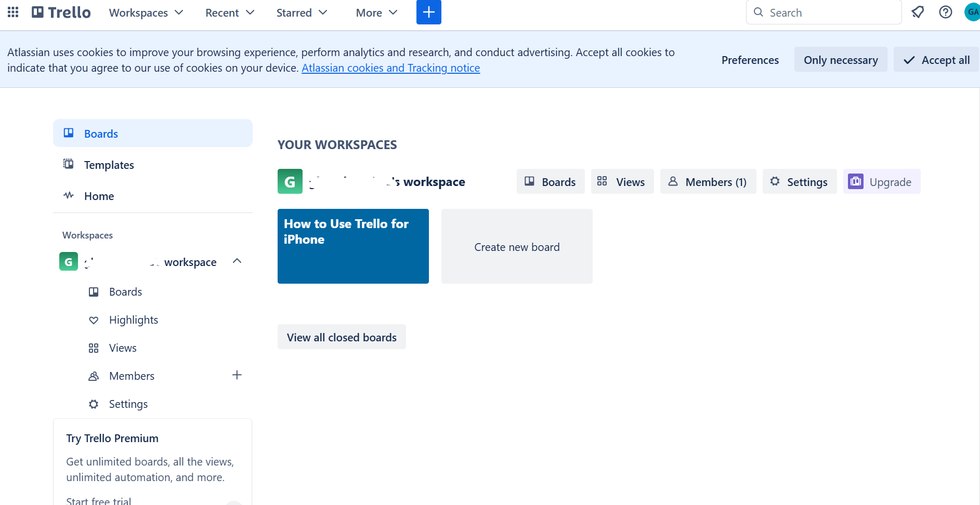980x505 pixels.
Task: Click Create new board tile
Action: point(517,246)
